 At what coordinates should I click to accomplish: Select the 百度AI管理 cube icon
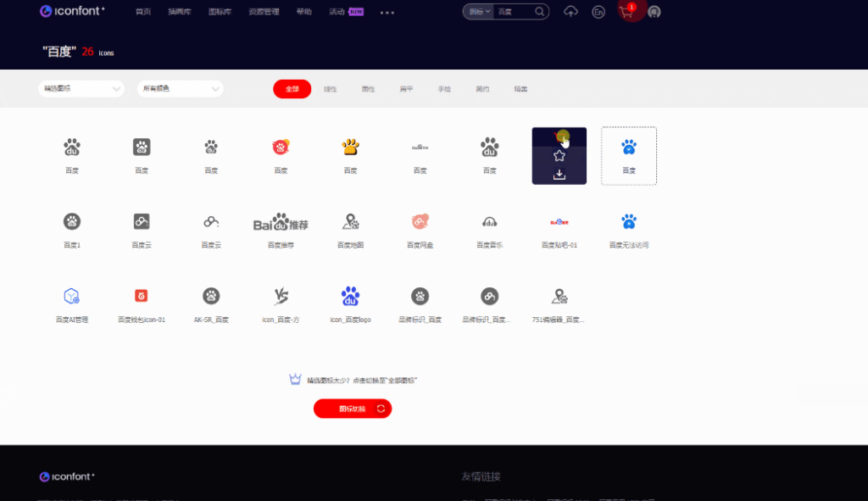coord(72,296)
